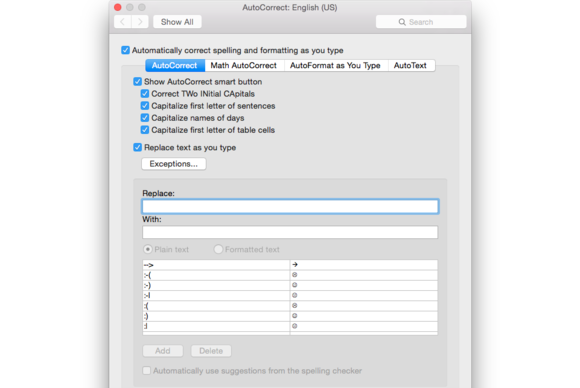Toggle Automatically correct spelling and formatting
Viewport: 580px width, 388px height.
(x=126, y=50)
